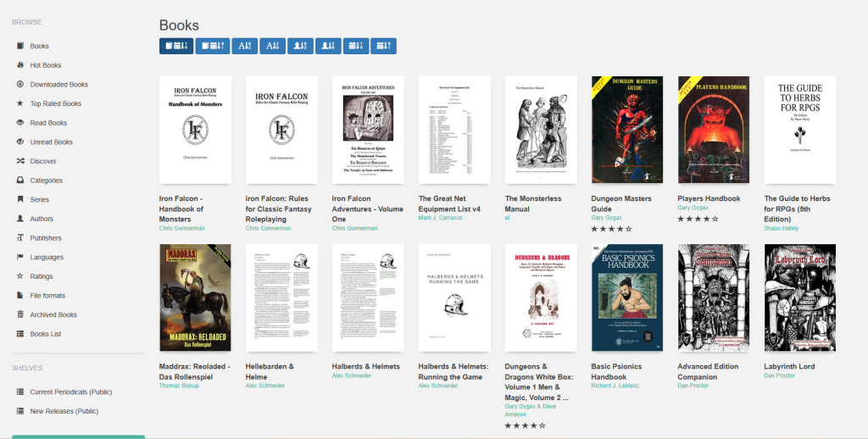Click the star rating under D&D White Box
Image resolution: width=868 pixels, height=439 pixels.
pos(525,425)
